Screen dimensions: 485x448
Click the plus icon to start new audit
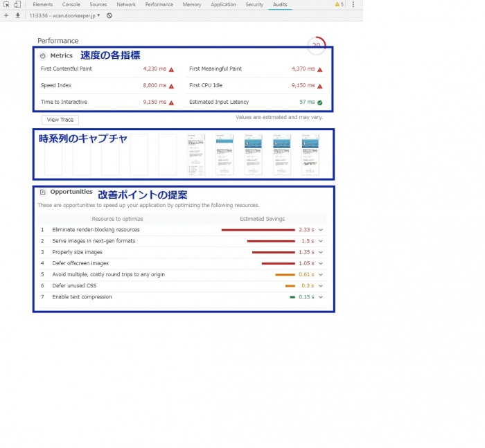click(x=6, y=15)
